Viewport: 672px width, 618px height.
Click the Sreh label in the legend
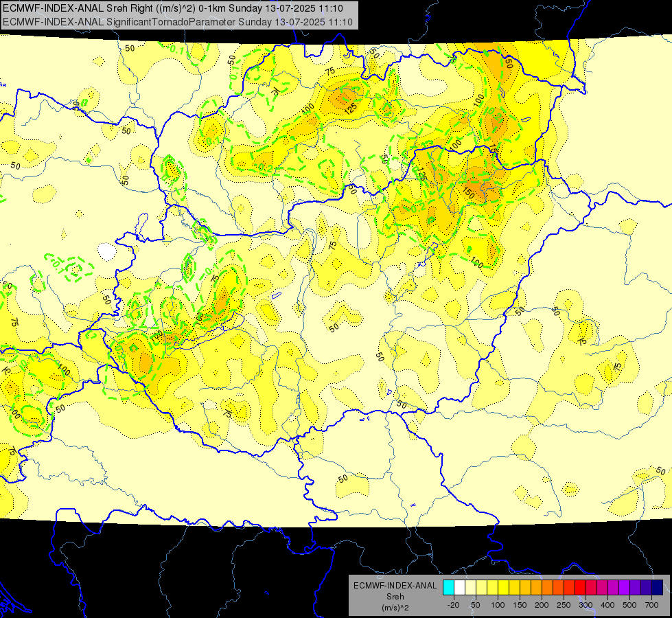coord(395,597)
